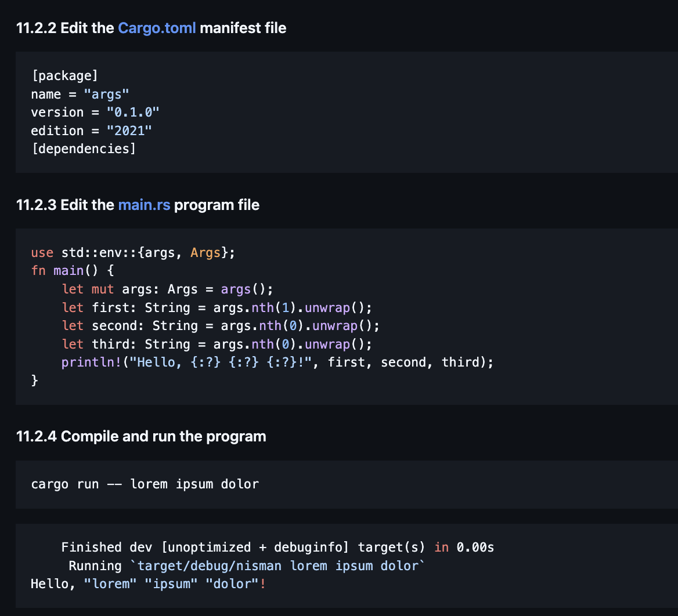Click the let second: String line
Viewport: 678px width, 616px height.
coord(221,326)
